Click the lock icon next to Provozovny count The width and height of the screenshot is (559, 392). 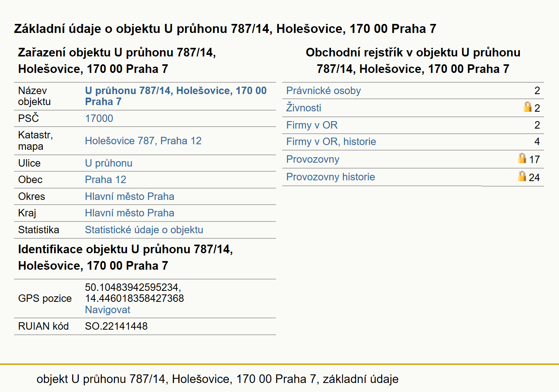coord(522,158)
